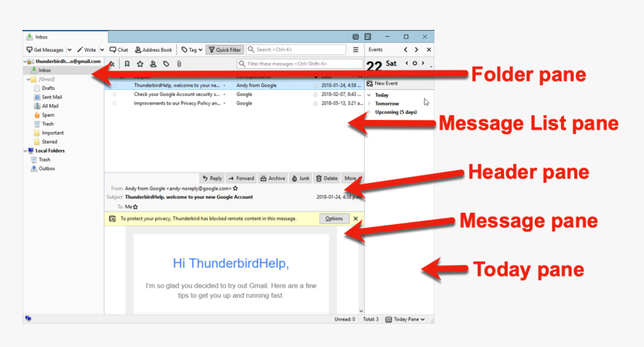
Task: Select Inbox folder in folder pane
Action: pyautogui.click(x=44, y=70)
